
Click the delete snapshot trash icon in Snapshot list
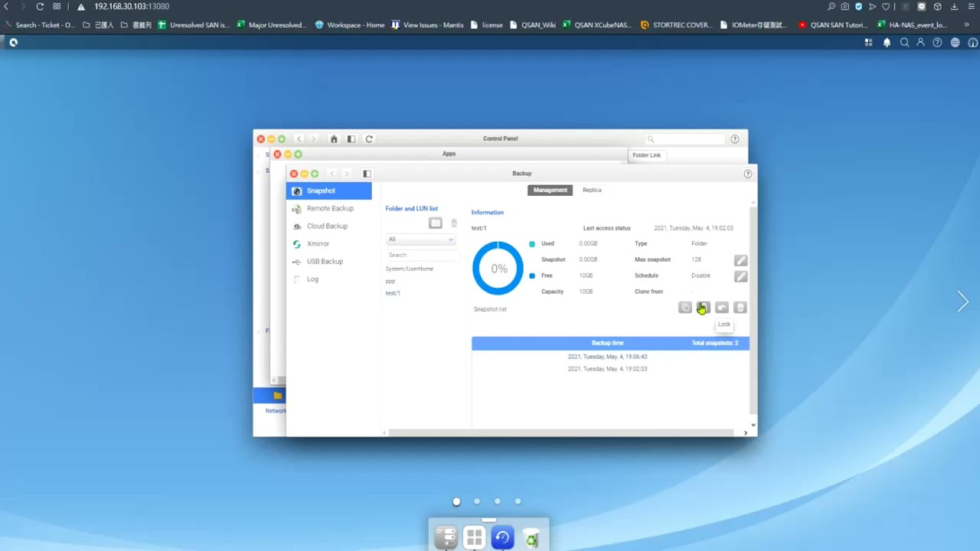pyautogui.click(x=740, y=308)
